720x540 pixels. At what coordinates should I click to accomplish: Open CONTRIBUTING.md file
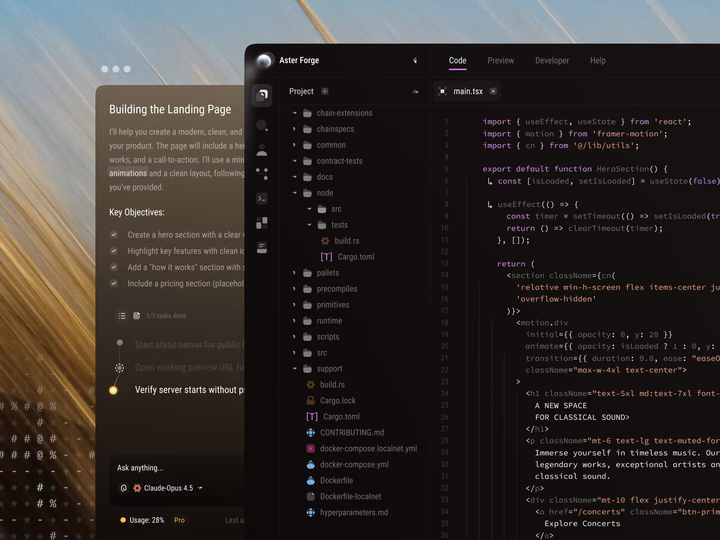click(x=345, y=433)
